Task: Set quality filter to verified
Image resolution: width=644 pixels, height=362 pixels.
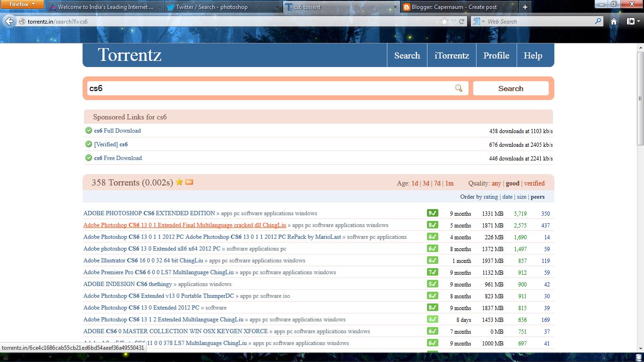Action: (x=534, y=183)
